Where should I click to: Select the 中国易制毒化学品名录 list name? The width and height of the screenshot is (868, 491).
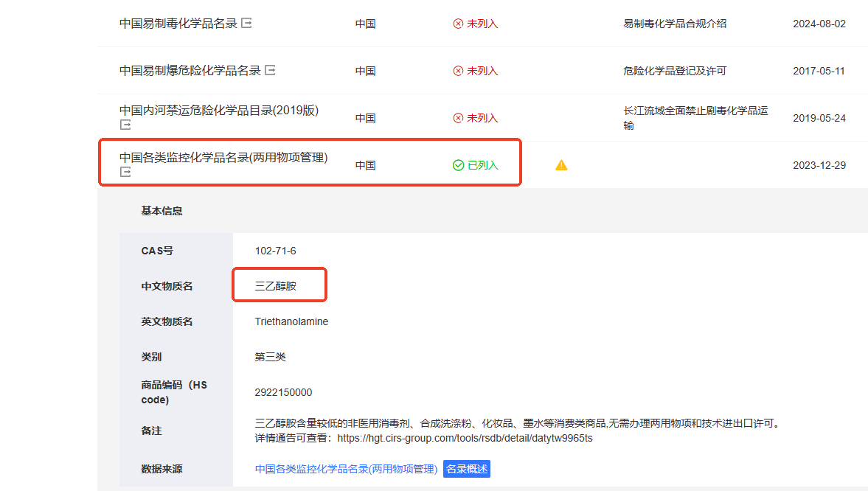(x=178, y=24)
